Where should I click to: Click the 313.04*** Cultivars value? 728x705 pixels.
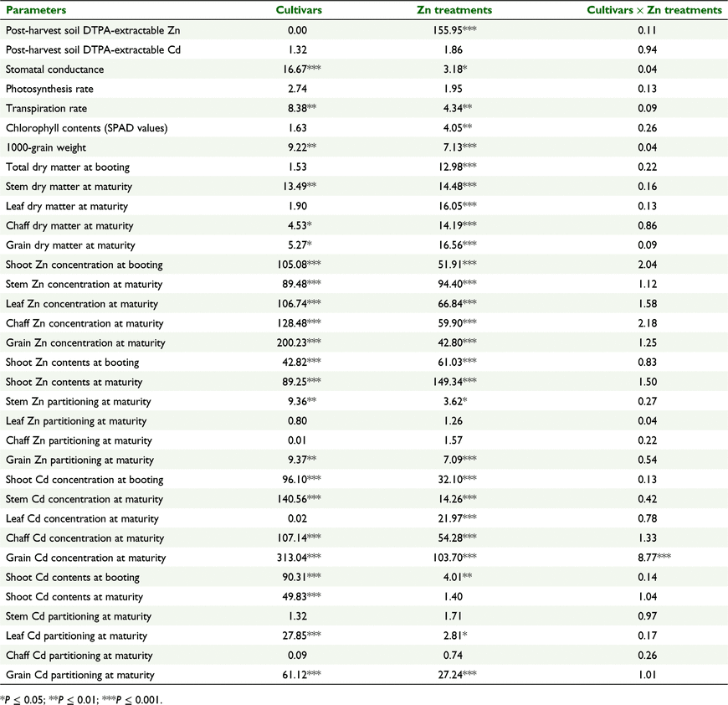coord(299,558)
